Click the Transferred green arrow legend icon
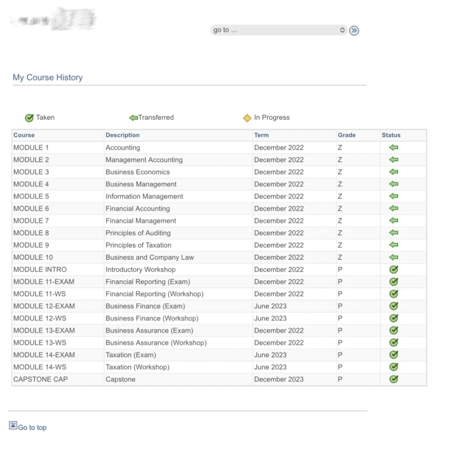Screen dimensions: 476x463 click(x=134, y=118)
